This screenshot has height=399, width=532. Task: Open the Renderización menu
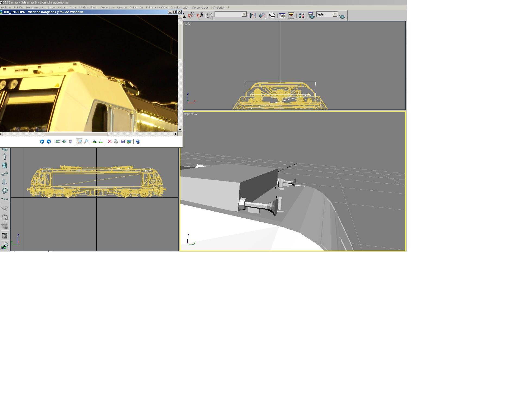coord(180,8)
